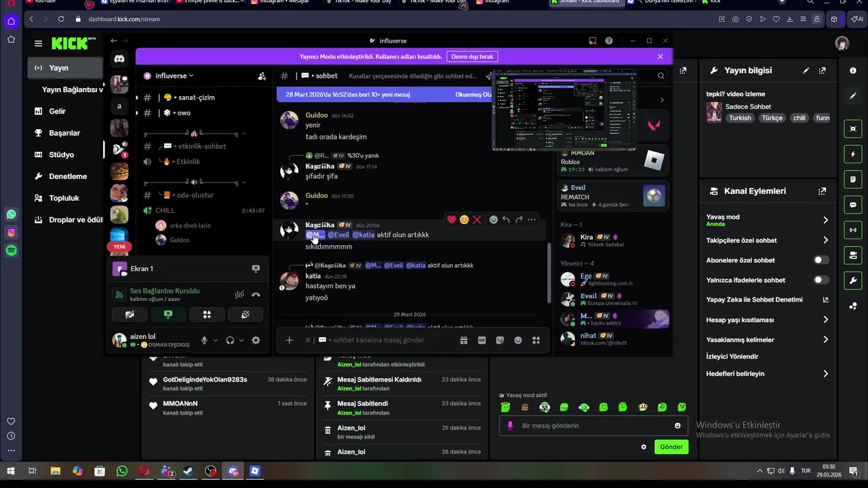Viewport: 868px width, 488px height.
Task: Open the Kick hamburger menu
Action: [38, 43]
